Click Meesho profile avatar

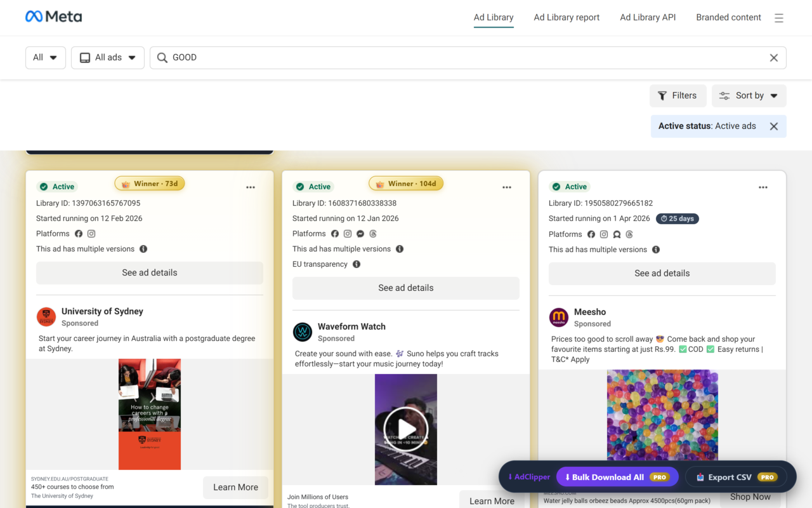[559, 317]
